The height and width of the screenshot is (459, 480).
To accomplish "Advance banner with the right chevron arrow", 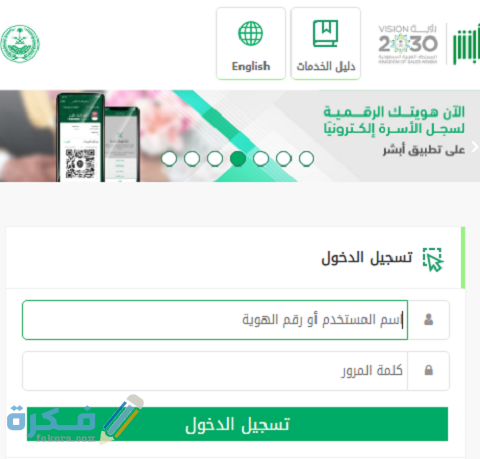I will coord(475,147).
